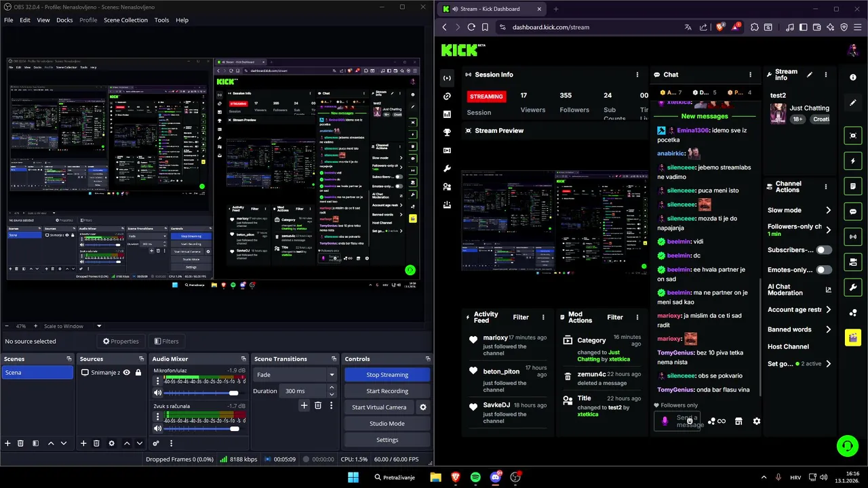Open Activity Feed Filter menu
This screenshot has height=488, width=868.
[x=521, y=317]
